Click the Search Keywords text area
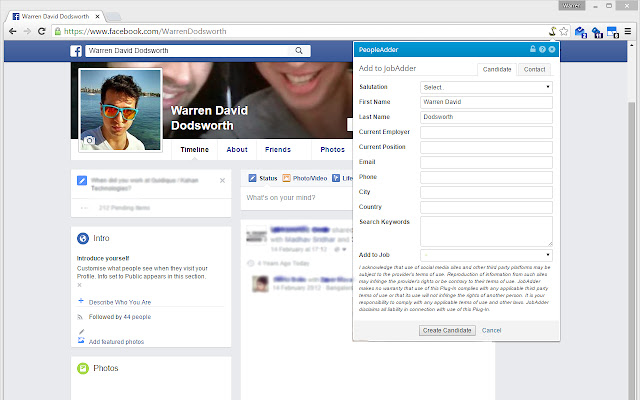Screen dimensions: 640x400 pos(486,230)
